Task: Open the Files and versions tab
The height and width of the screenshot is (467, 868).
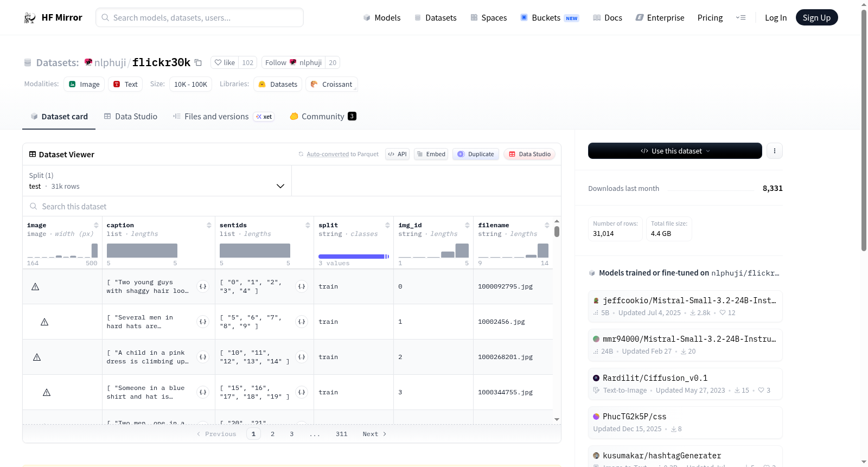Action: click(224, 117)
